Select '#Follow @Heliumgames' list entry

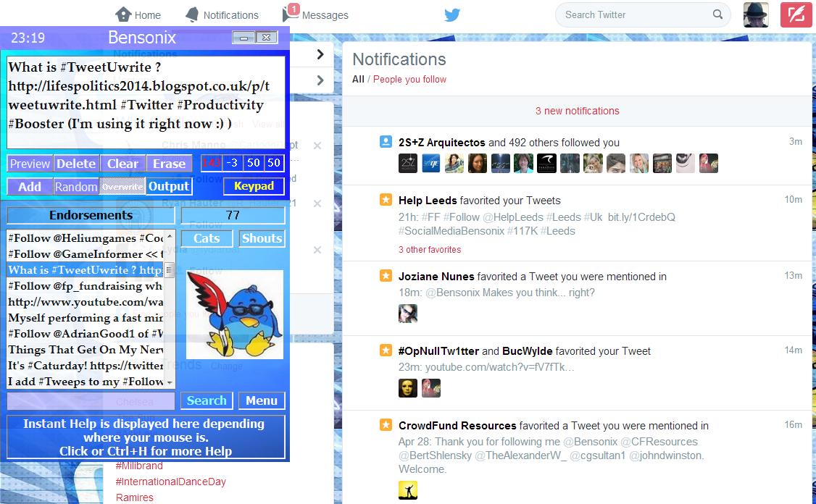point(86,238)
